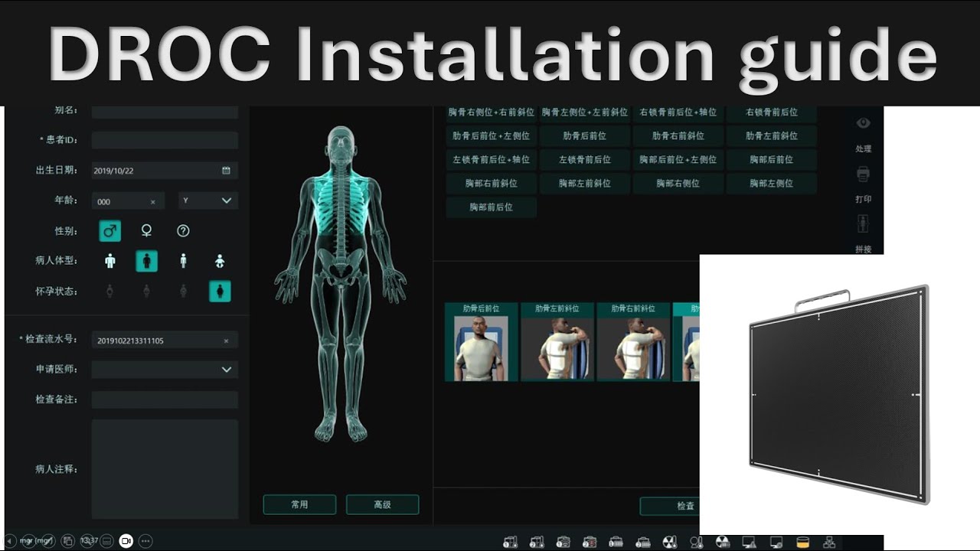Choose the first body type icon in 病人体型 row
The image size is (980, 551).
pyautogui.click(x=110, y=261)
